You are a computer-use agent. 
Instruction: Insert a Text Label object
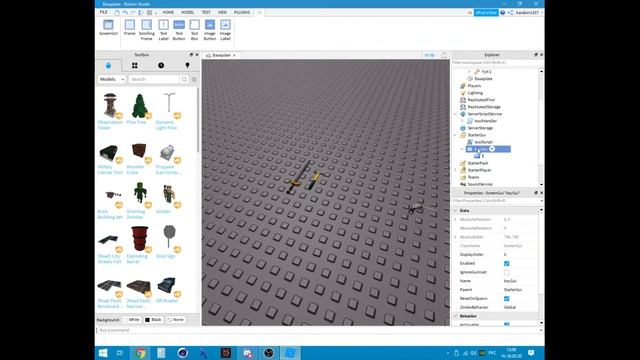point(163,30)
